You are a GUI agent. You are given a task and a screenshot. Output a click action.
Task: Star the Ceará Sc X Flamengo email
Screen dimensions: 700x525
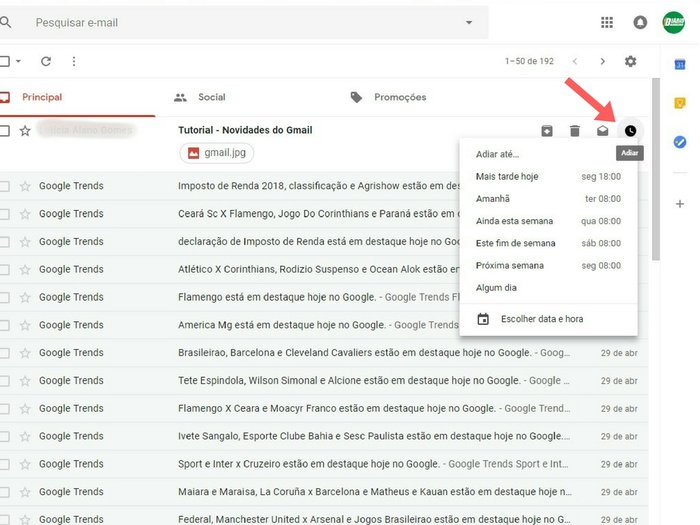tap(25, 214)
